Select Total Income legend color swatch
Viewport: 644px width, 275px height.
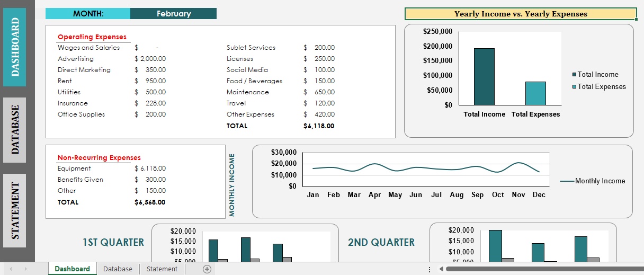click(575, 75)
